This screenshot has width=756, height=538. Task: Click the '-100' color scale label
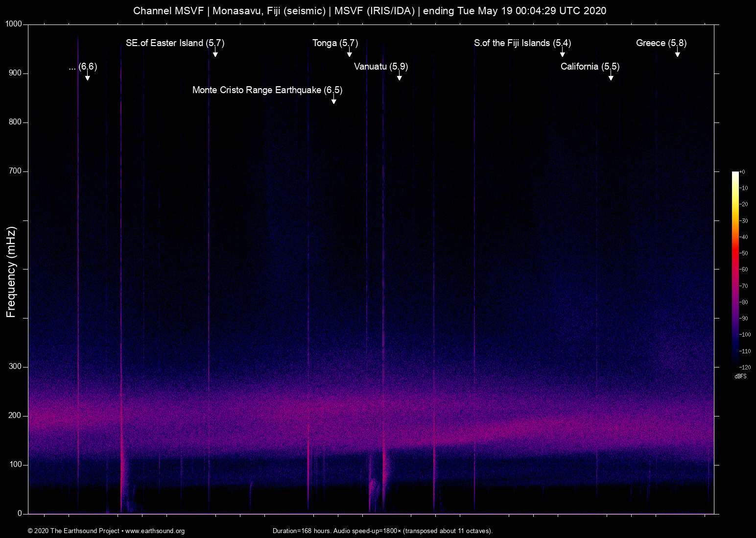(745, 335)
